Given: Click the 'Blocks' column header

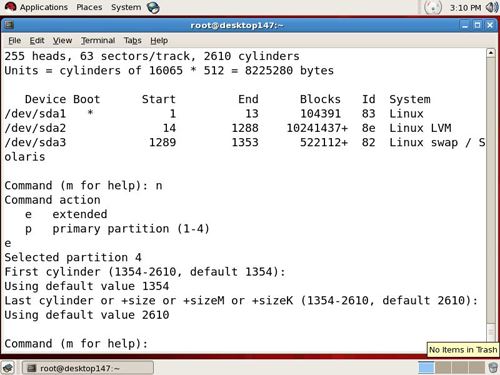Looking at the screenshot, I should pyautogui.click(x=320, y=99).
